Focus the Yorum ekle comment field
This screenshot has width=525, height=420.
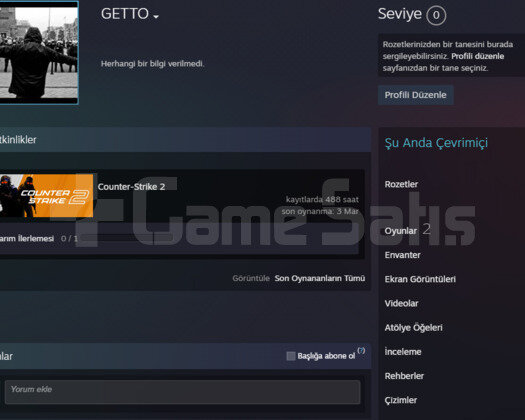(x=182, y=392)
